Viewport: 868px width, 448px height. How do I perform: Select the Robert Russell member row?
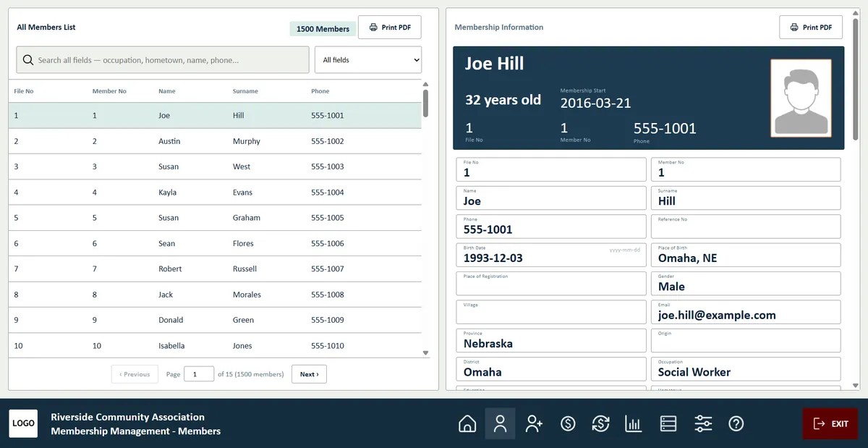(215, 269)
